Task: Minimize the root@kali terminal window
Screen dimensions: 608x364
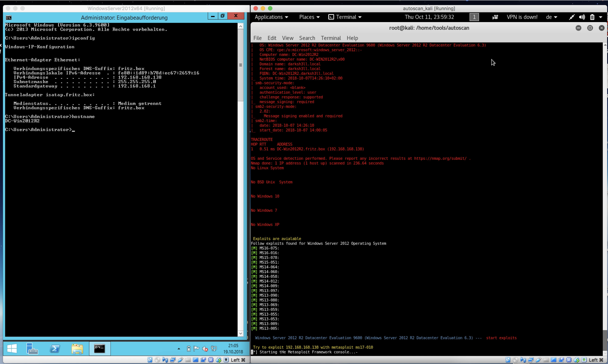Action: (x=578, y=28)
